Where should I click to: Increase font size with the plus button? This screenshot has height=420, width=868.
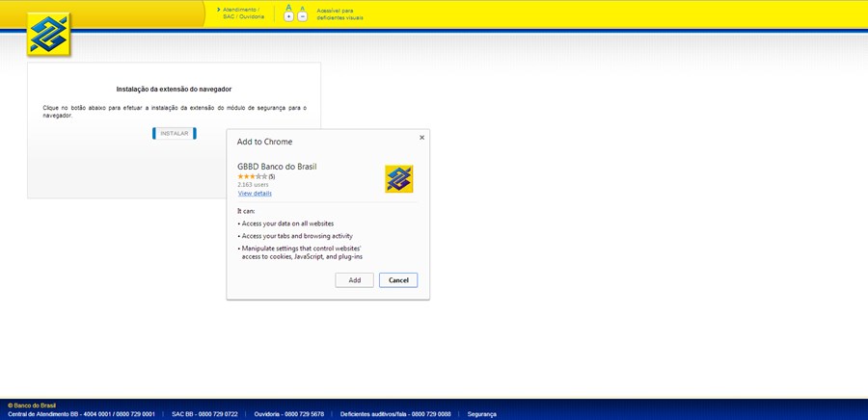click(x=288, y=17)
